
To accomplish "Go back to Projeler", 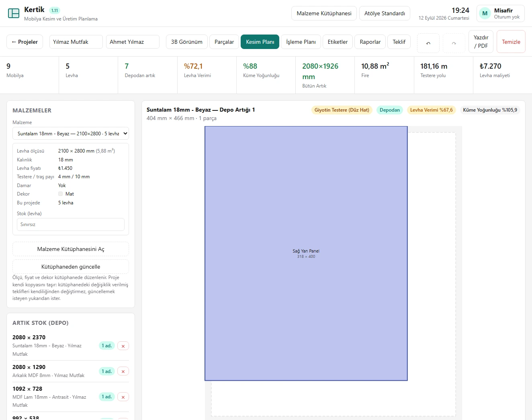I will (x=25, y=42).
